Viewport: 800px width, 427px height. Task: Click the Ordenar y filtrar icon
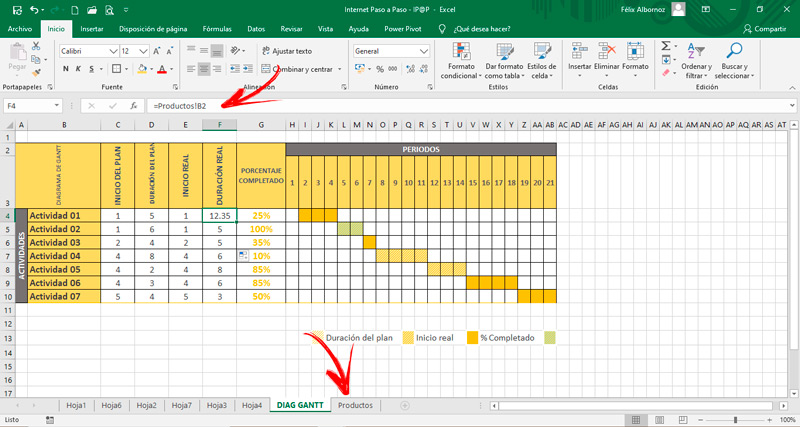[696, 51]
